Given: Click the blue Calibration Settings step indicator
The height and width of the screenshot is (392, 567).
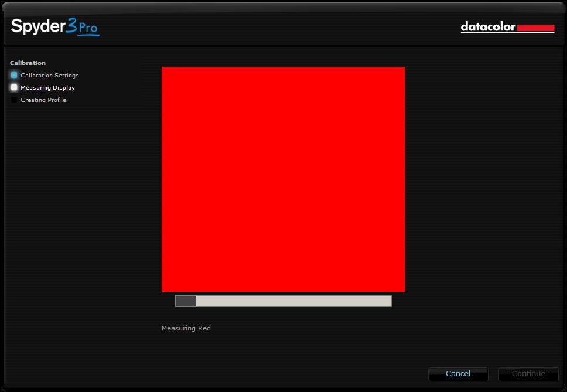Looking at the screenshot, I should (x=14, y=75).
